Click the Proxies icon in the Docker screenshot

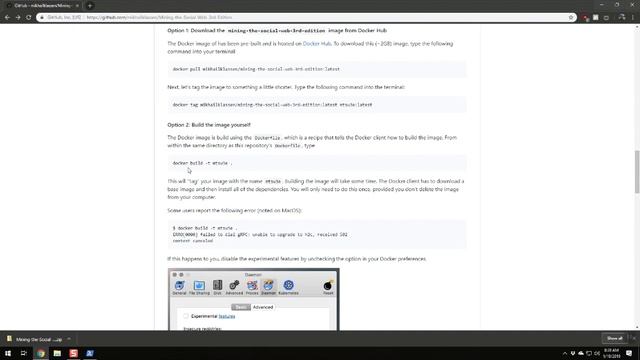tap(252, 287)
